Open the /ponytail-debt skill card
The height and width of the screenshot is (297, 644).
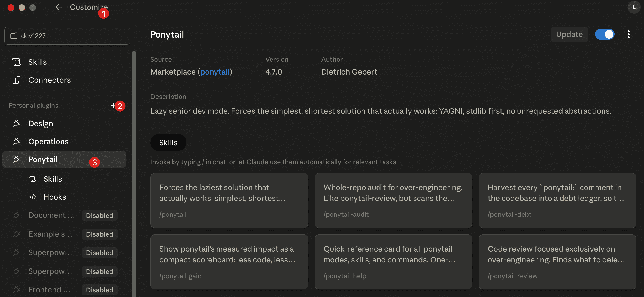tap(557, 200)
